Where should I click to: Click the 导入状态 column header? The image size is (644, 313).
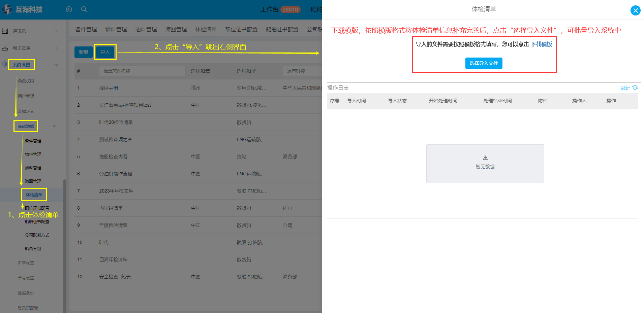(397, 101)
